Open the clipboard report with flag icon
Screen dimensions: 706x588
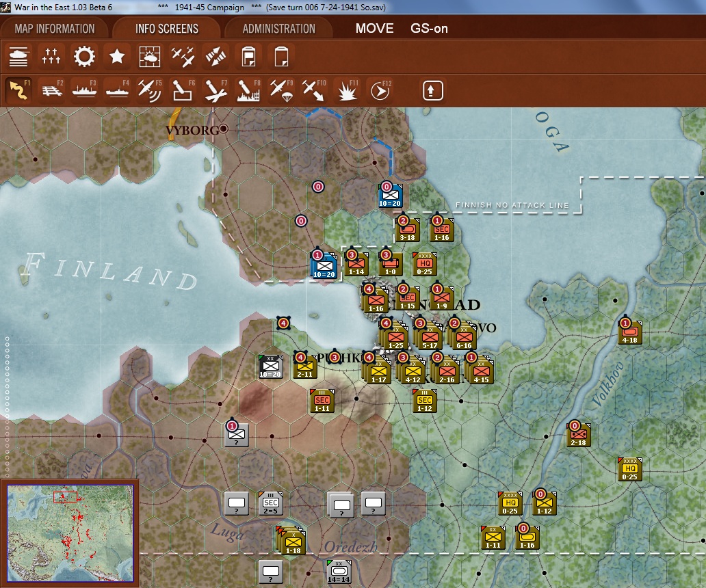tap(248, 57)
